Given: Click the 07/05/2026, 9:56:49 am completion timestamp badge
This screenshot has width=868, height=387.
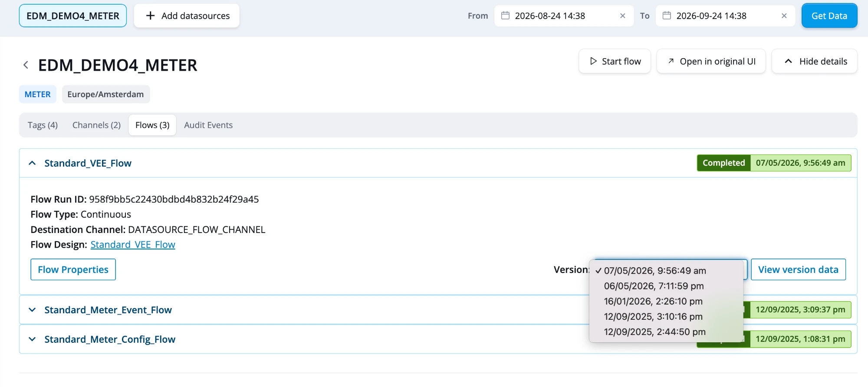Looking at the screenshot, I should click(x=801, y=163).
